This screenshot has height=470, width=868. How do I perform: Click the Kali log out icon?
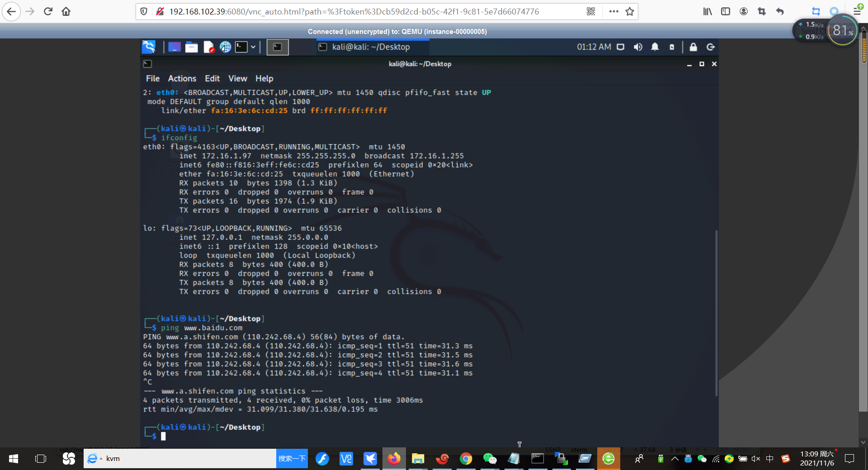tap(711, 47)
